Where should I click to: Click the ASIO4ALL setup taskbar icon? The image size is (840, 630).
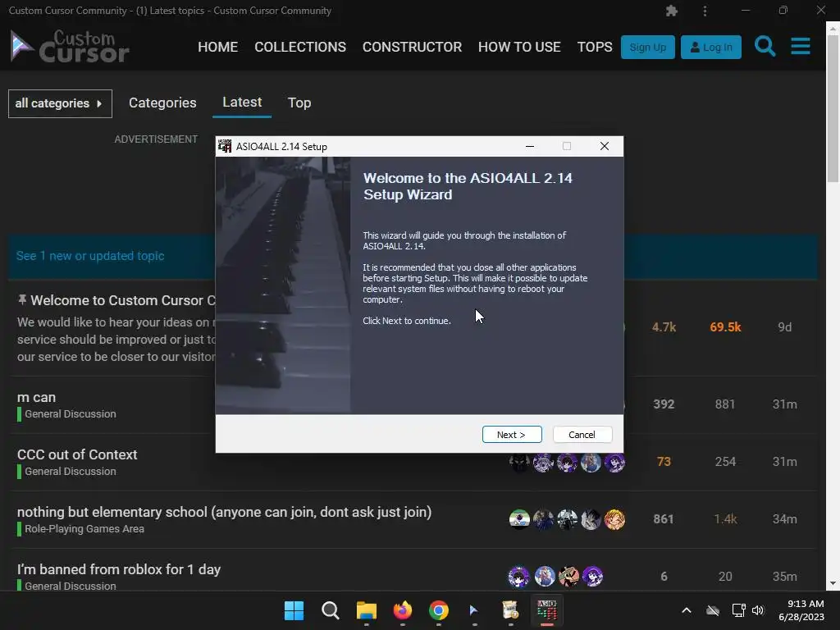point(546,610)
